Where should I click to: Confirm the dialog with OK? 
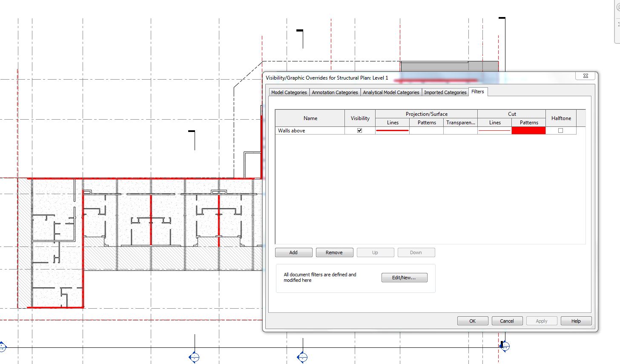click(473, 321)
